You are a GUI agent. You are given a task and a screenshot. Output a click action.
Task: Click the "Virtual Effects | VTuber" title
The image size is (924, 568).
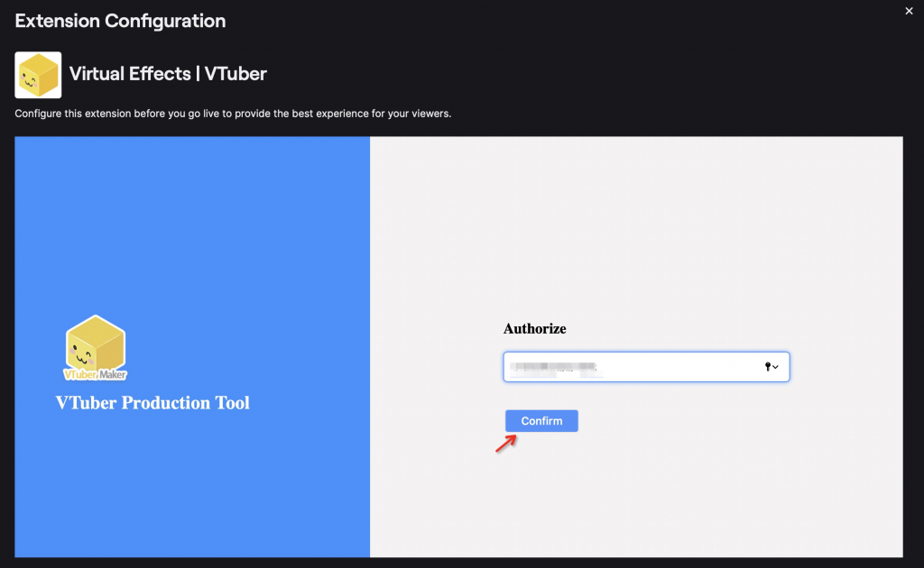coord(168,74)
